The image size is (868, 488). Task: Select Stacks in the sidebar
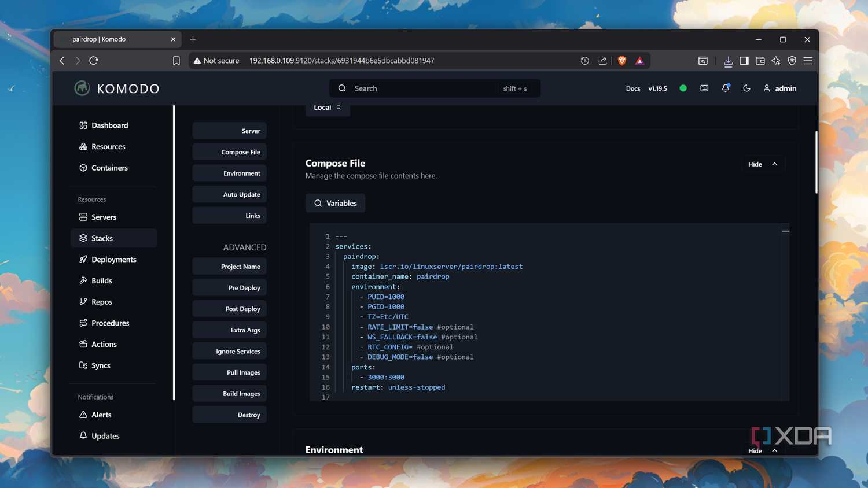click(x=113, y=238)
